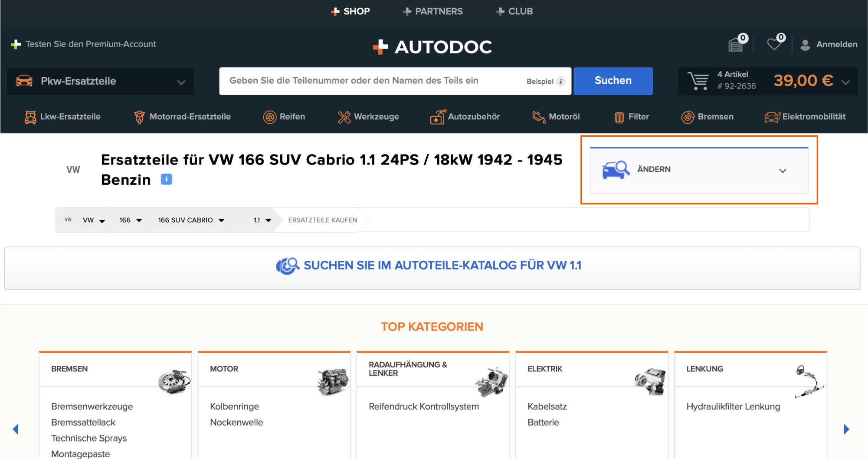Click the Beispiel info icon in search
The height and width of the screenshot is (459, 868).
(561, 81)
